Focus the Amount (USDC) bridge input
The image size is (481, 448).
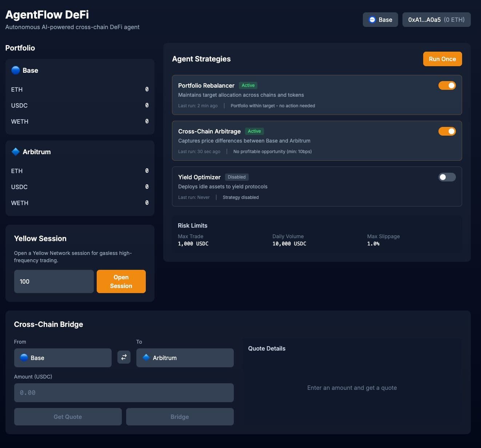click(124, 393)
